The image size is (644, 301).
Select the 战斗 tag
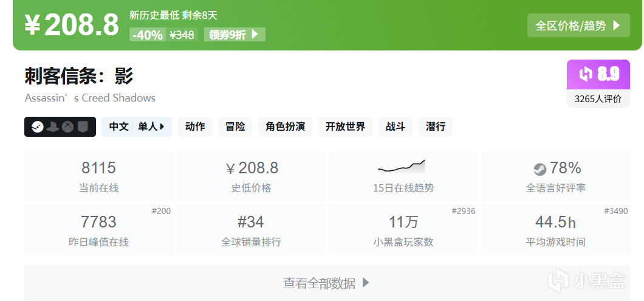click(x=396, y=126)
